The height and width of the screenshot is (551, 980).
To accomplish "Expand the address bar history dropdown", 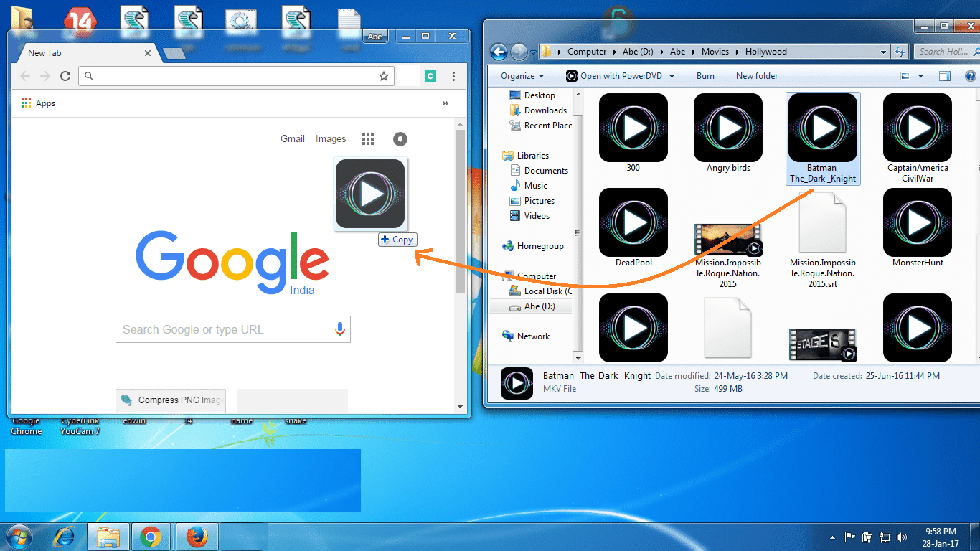I will point(884,52).
